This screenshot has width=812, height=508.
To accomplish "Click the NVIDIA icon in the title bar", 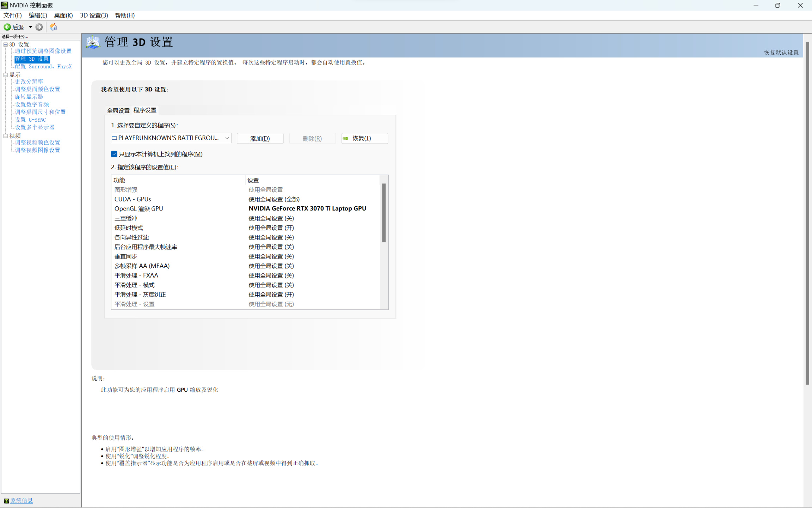I will (5, 5).
